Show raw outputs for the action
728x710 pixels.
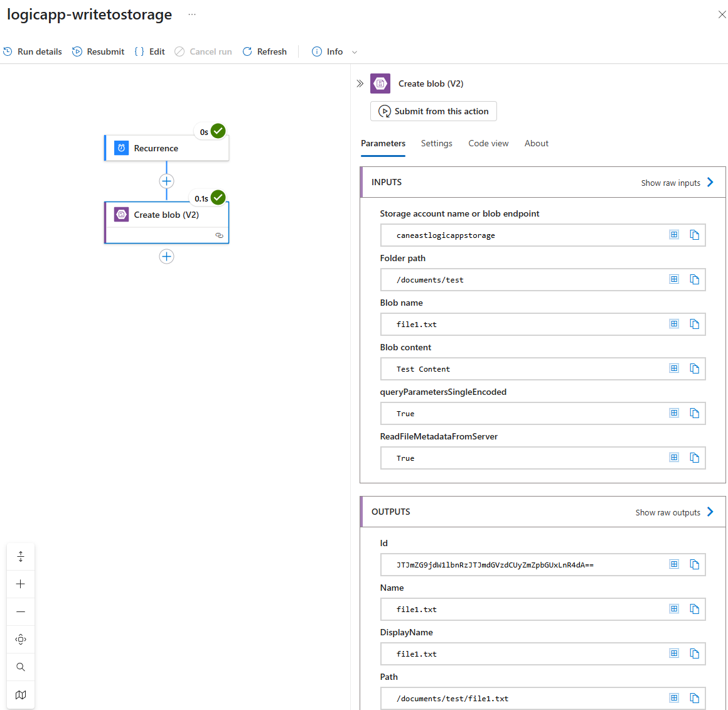[x=674, y=512]
